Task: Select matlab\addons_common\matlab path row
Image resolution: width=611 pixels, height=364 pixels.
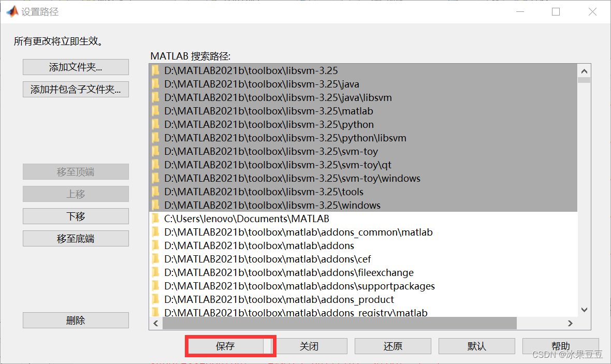Action: pos(363,232)
